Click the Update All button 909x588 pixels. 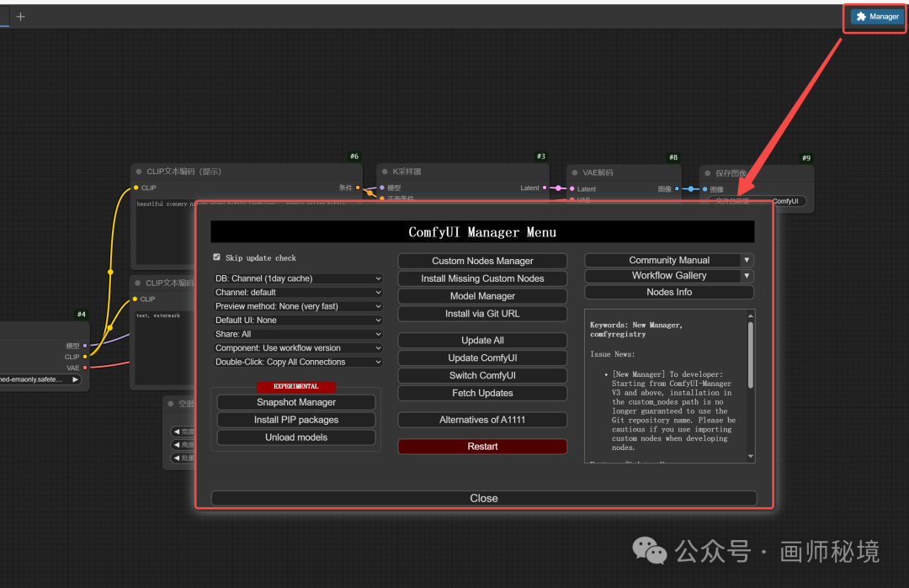point(482,340)
